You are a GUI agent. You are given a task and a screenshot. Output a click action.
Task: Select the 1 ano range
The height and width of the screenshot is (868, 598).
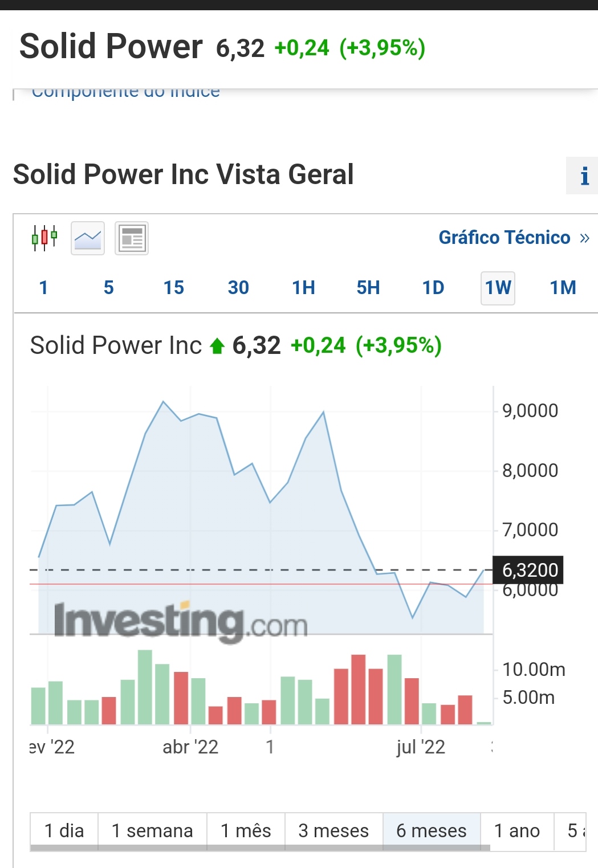pos(516,830)
